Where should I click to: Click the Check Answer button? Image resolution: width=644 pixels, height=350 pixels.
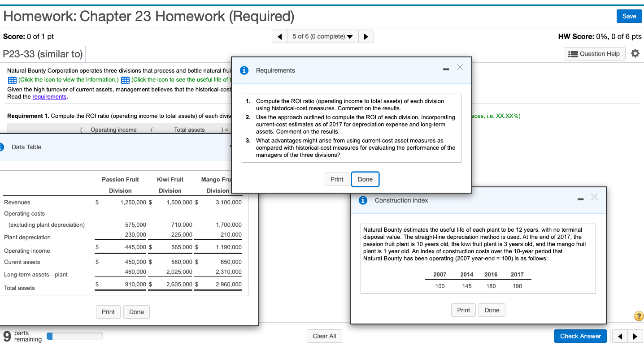pos(580,336)
